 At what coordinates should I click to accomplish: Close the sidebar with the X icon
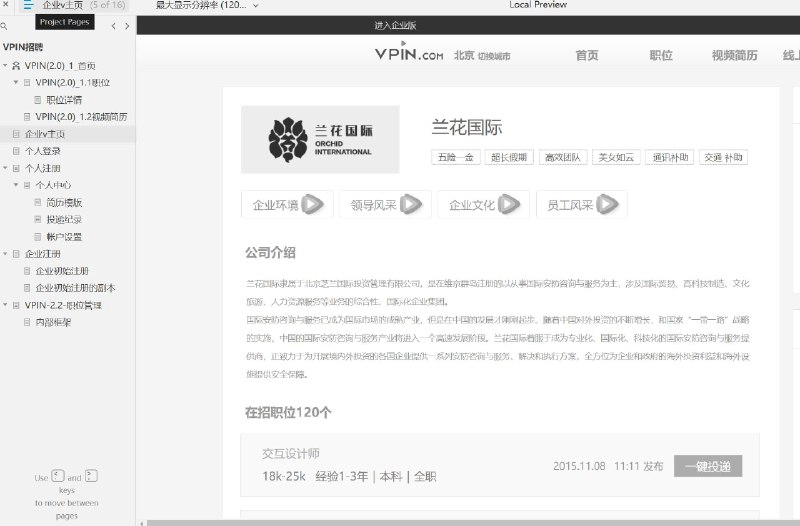tap(6, 4)
